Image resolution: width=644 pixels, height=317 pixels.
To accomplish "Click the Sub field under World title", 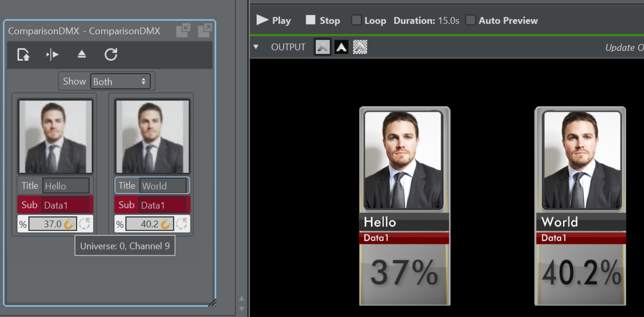I will point(162,205).
